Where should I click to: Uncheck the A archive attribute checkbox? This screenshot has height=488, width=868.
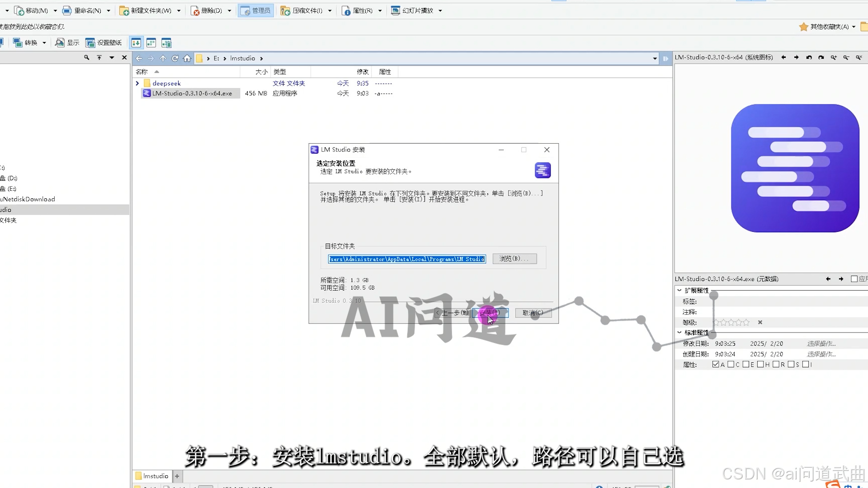pyautogui.click(x=716, y=365)
